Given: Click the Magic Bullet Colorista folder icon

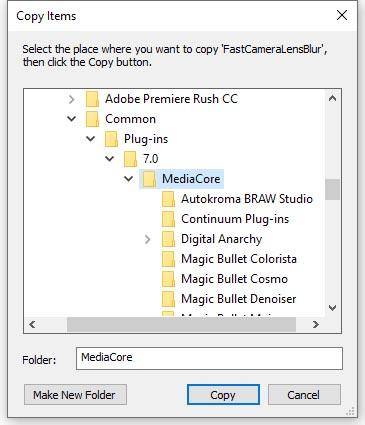Looking at the screenshot, I should [168, 259].
